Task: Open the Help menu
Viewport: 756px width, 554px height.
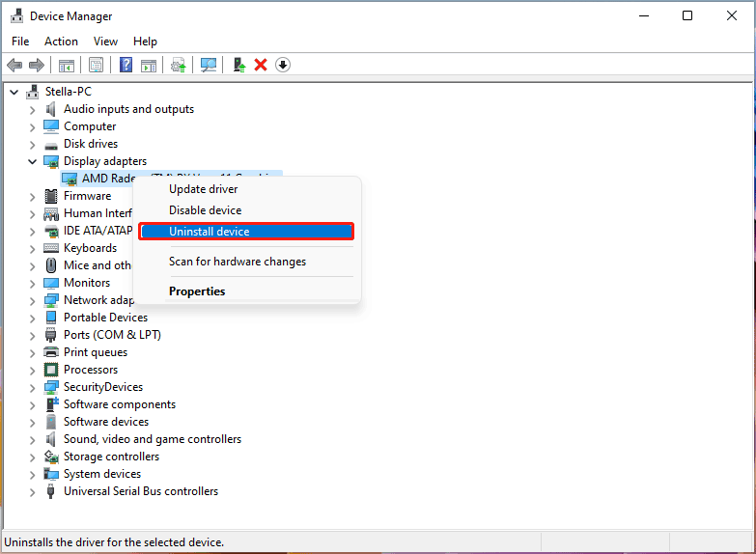Action: 145,42
